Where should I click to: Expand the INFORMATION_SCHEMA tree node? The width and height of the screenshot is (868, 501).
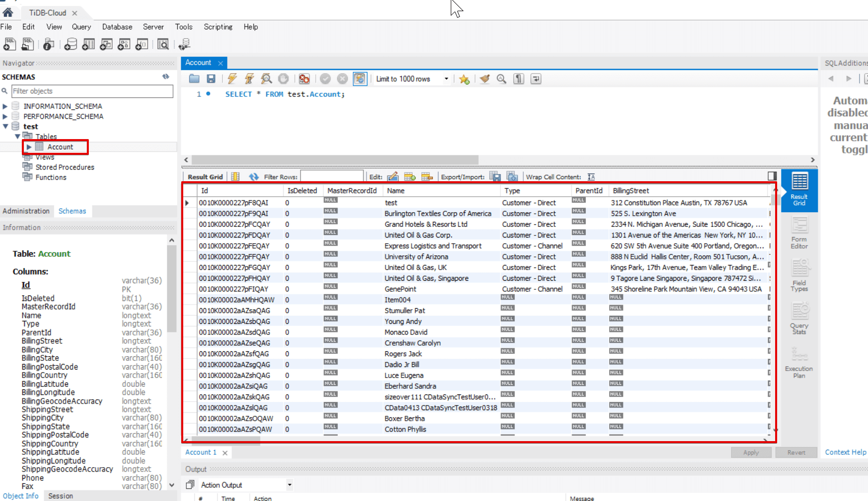coord(5,106)
